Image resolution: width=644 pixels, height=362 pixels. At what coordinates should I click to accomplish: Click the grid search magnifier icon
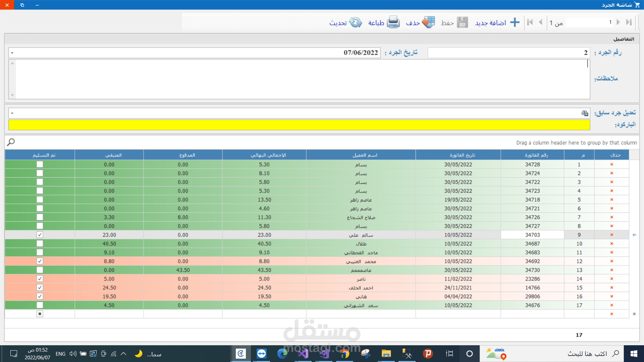[11, 142]
